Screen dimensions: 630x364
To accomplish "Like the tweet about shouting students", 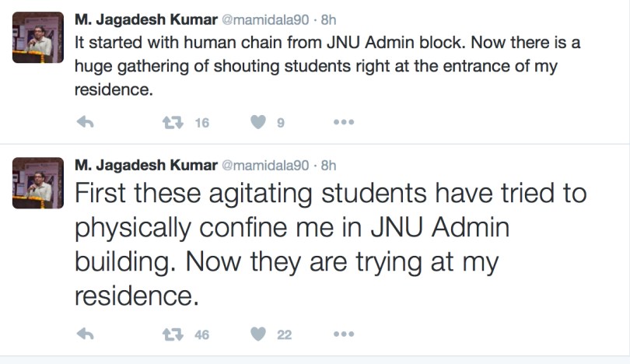I will 258,121.
